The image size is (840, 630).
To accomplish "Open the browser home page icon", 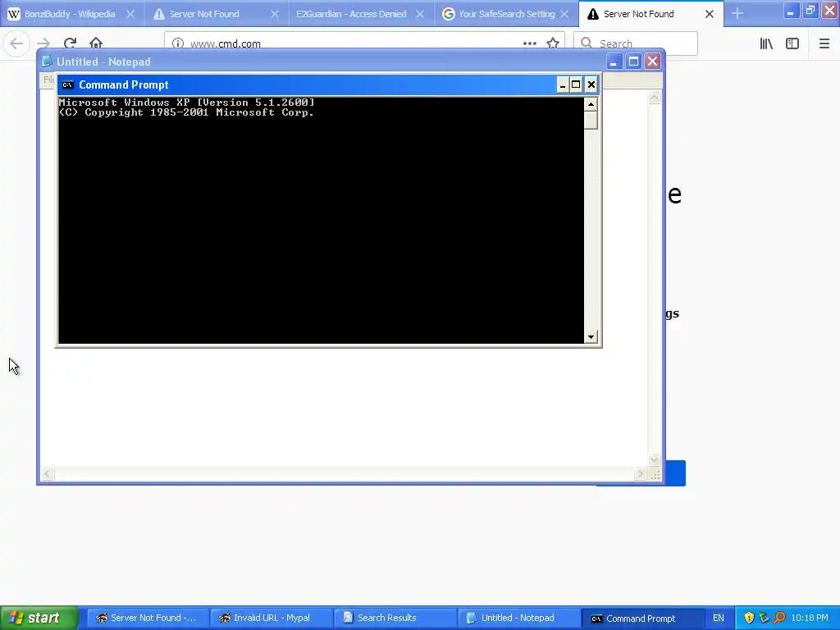I will [96, 43].
